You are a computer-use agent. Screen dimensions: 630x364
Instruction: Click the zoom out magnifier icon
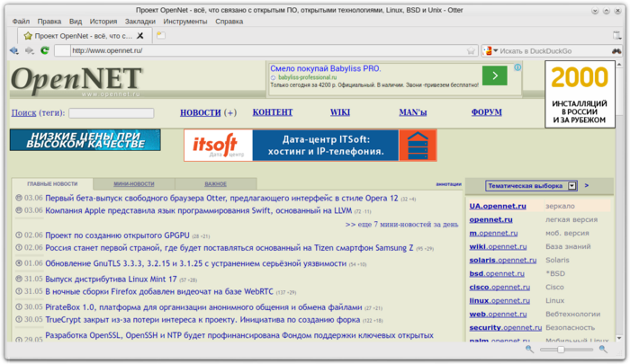(x=530, y=350)
